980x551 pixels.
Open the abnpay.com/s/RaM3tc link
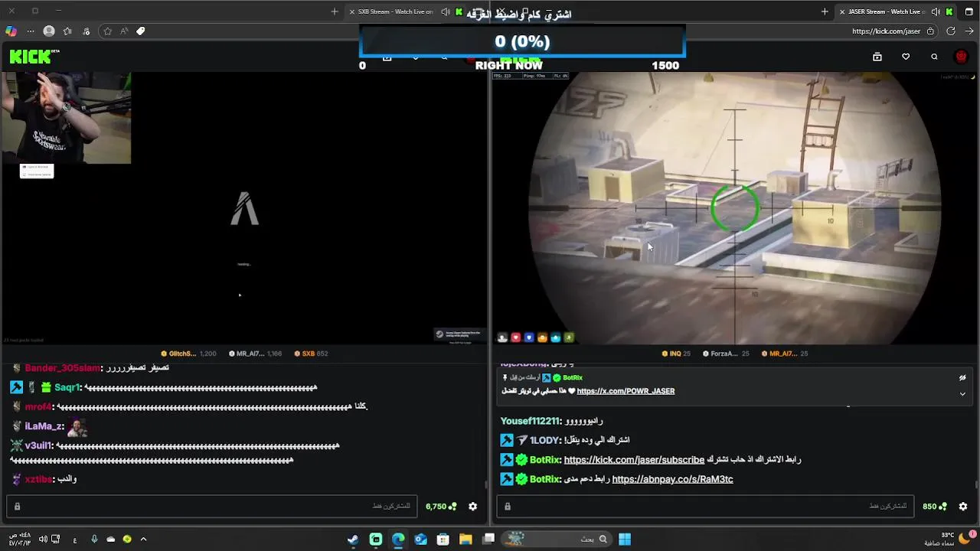point(672,479)
